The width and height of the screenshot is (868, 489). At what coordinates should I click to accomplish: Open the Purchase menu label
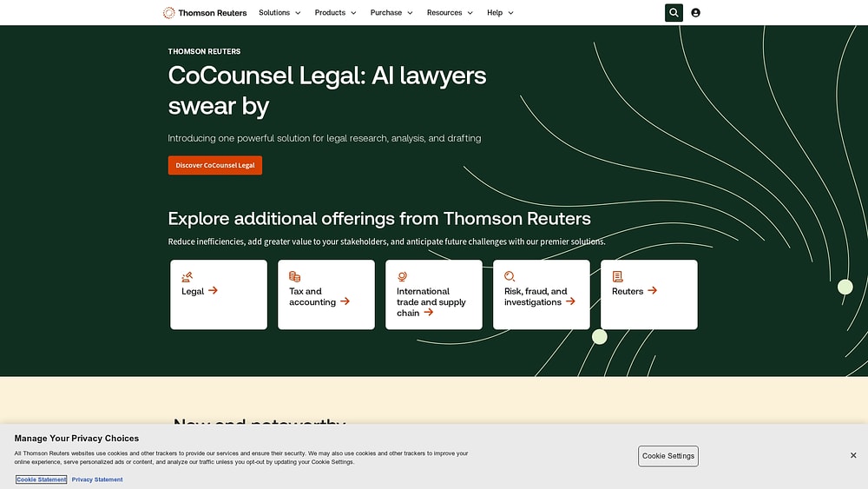point(386,12)
